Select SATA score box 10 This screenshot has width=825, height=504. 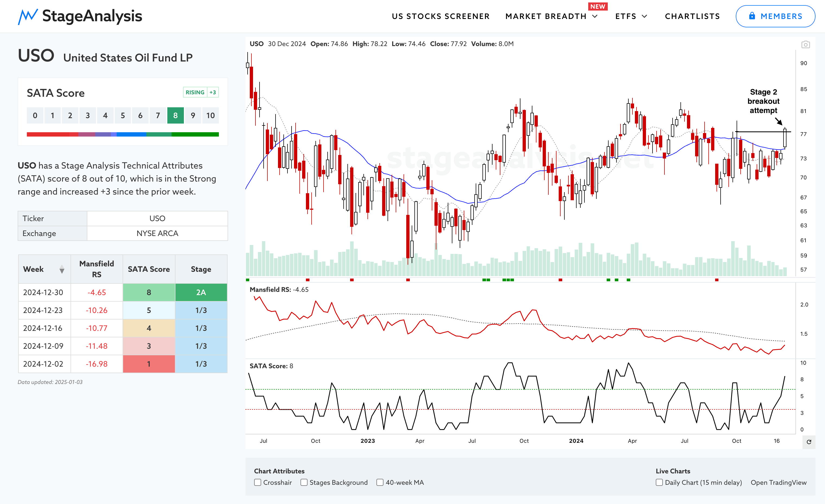[210, 115]
